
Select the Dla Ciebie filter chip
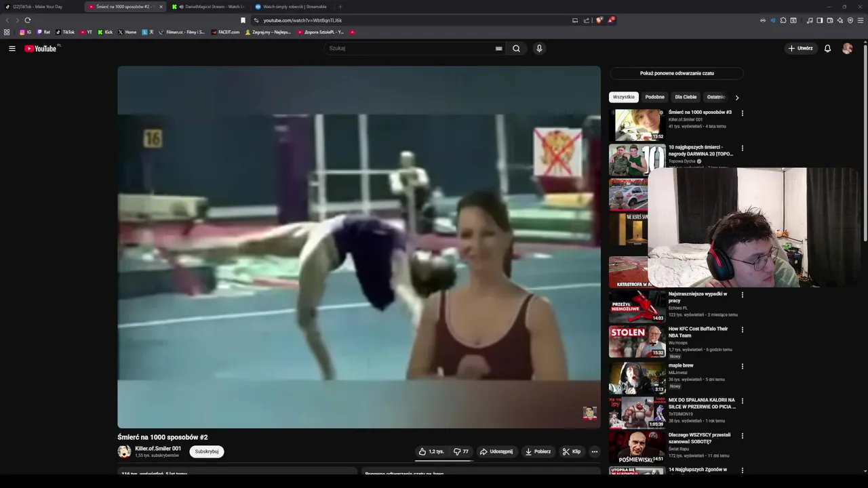coord(686,97)
